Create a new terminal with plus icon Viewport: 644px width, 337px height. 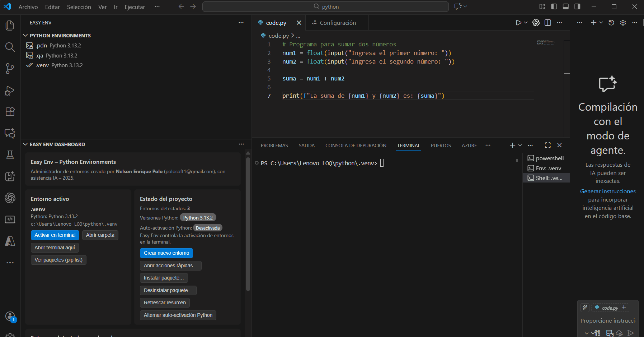coord(512,145)
